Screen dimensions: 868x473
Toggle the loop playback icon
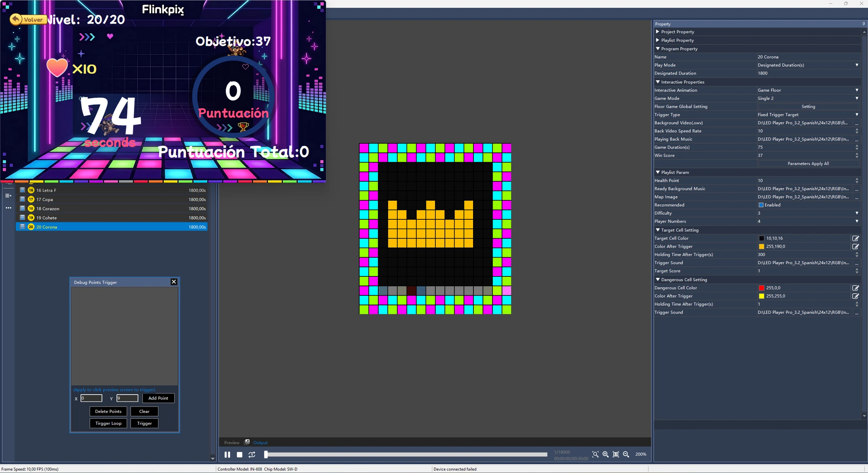(x=252, y=455)
